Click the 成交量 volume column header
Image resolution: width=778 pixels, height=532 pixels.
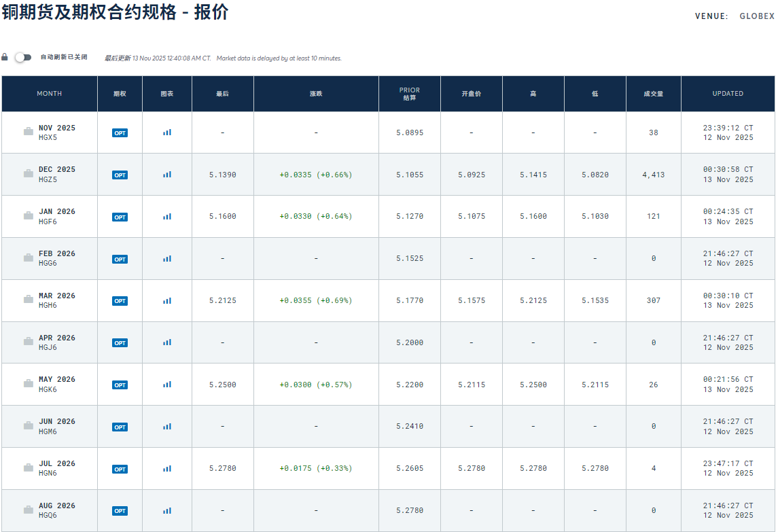coord(653,94)
